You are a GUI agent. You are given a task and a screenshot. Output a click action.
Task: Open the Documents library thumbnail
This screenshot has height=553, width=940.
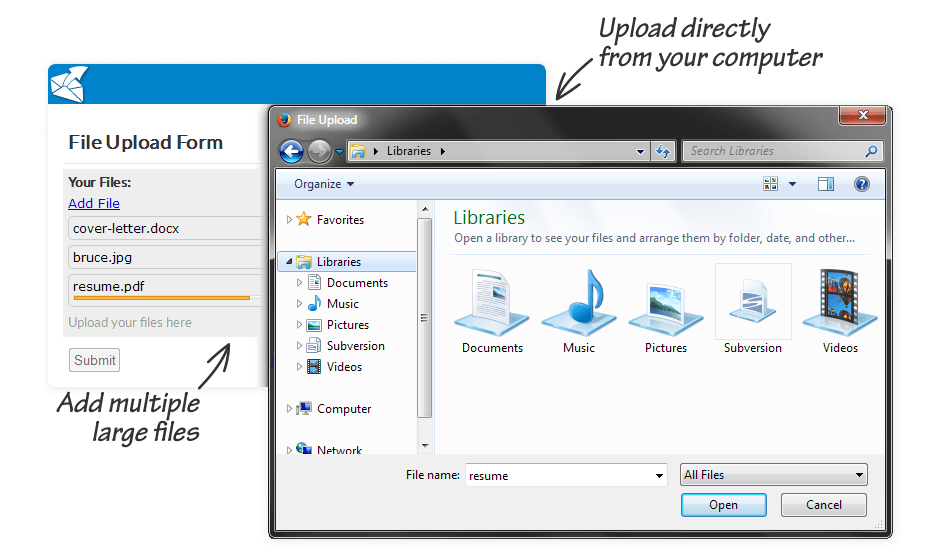click(492, 303)
